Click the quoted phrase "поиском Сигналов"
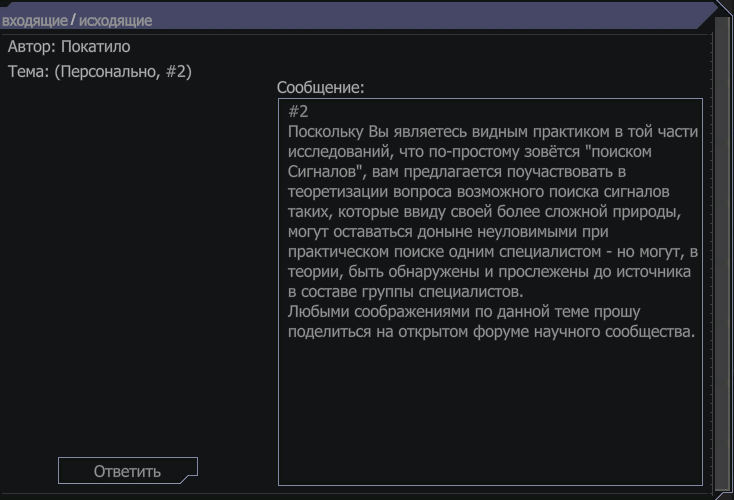Viewport: 734px width, 500px height. coord(469,162)
